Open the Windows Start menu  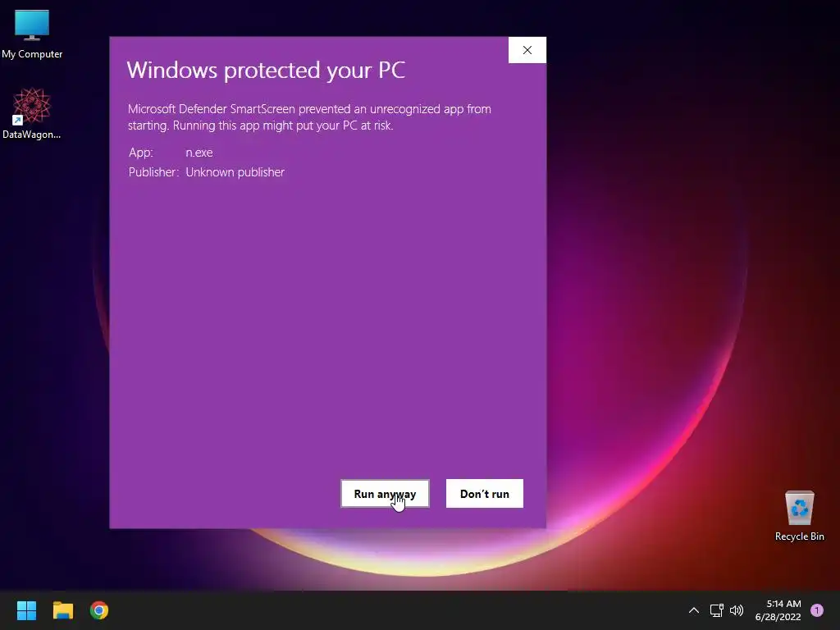[26, 610]
